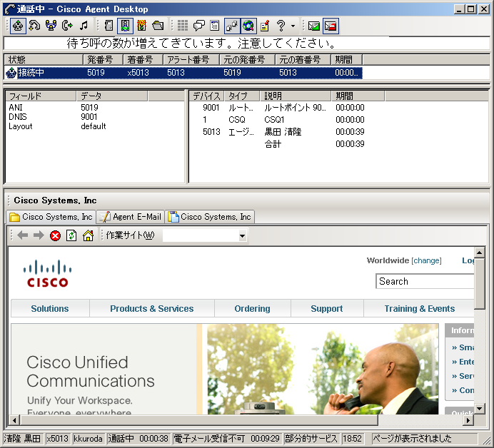Set agent state to Not Ready
494x448 pixels.
click(x=142, y=26)
